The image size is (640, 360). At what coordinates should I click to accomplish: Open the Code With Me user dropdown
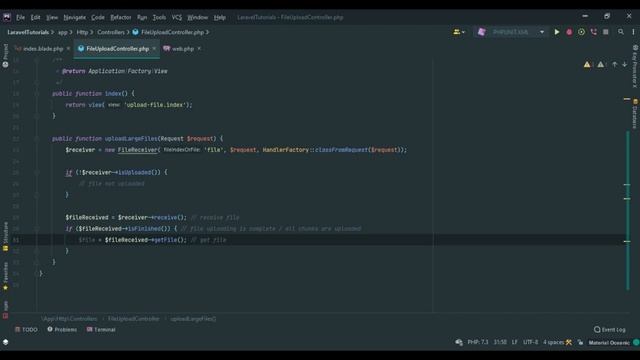(x=459, y=32)
